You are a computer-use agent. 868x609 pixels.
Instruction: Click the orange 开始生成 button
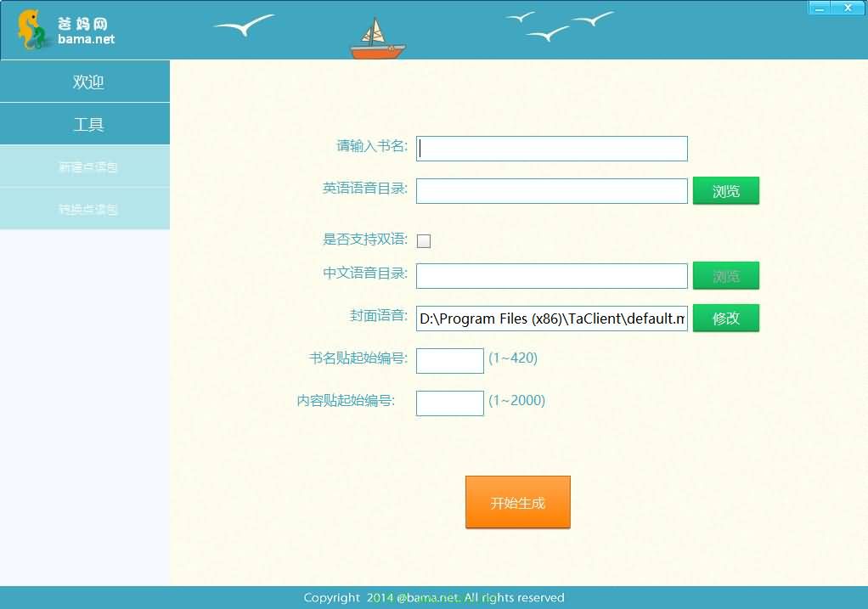click(517, 502)
